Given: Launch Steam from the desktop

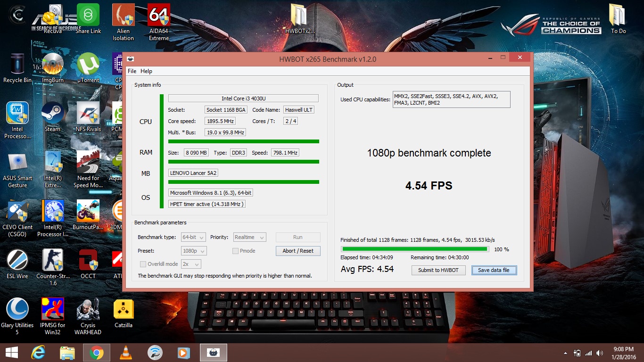Looking at the screenshot, I should [x=53, y=117].
